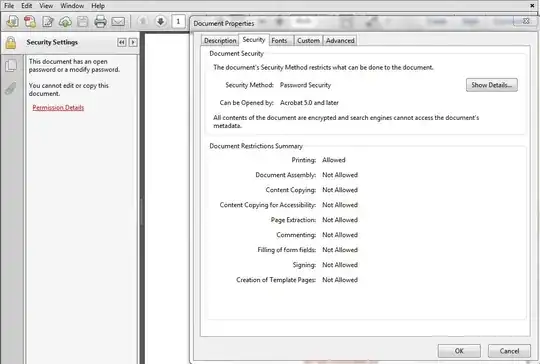Click the Document Security group heading
This screenshot has height=364, width=540.
pyautogui.click(x=236, y=53)
